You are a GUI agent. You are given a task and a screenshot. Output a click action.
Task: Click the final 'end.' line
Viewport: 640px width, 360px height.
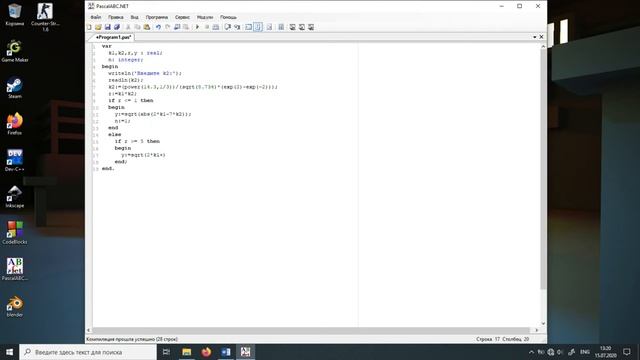(x=108, y=168)
